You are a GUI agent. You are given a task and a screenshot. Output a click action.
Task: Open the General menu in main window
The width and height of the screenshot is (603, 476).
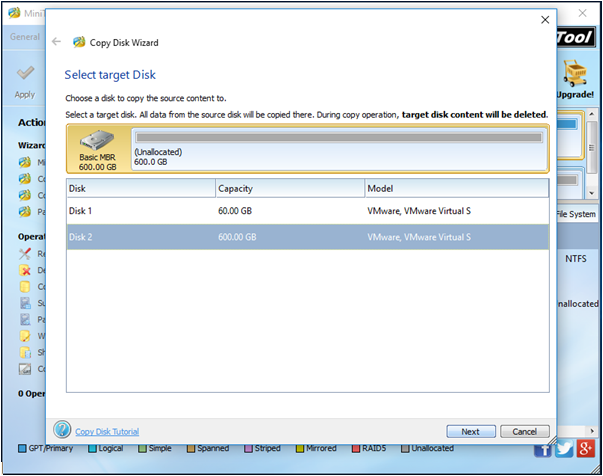[25, 37]
